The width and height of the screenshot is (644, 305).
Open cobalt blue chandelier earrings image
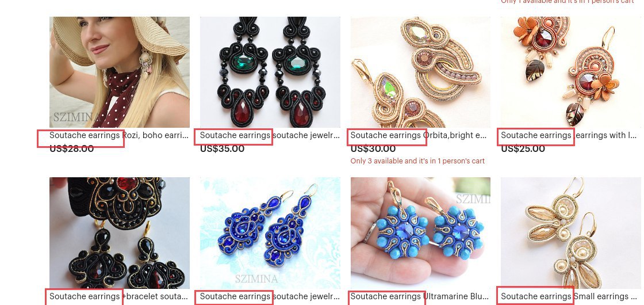(x=270, y=233)
